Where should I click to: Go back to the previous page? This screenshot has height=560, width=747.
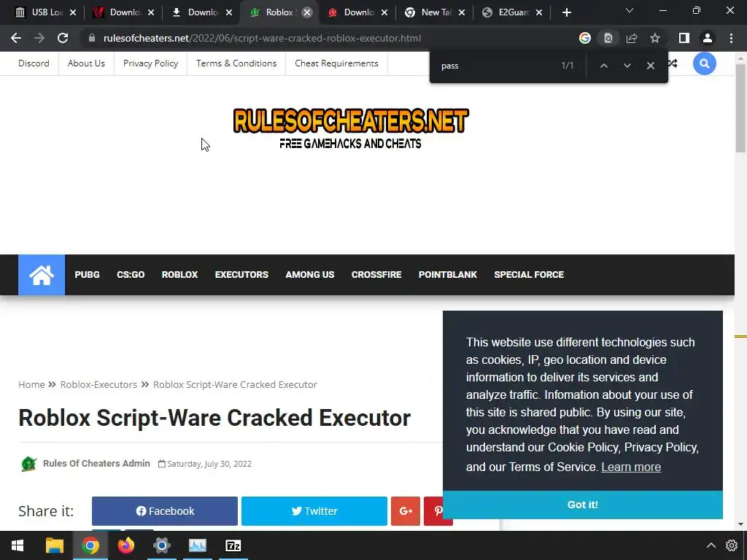pyautogui.click(x=16, y=38)
